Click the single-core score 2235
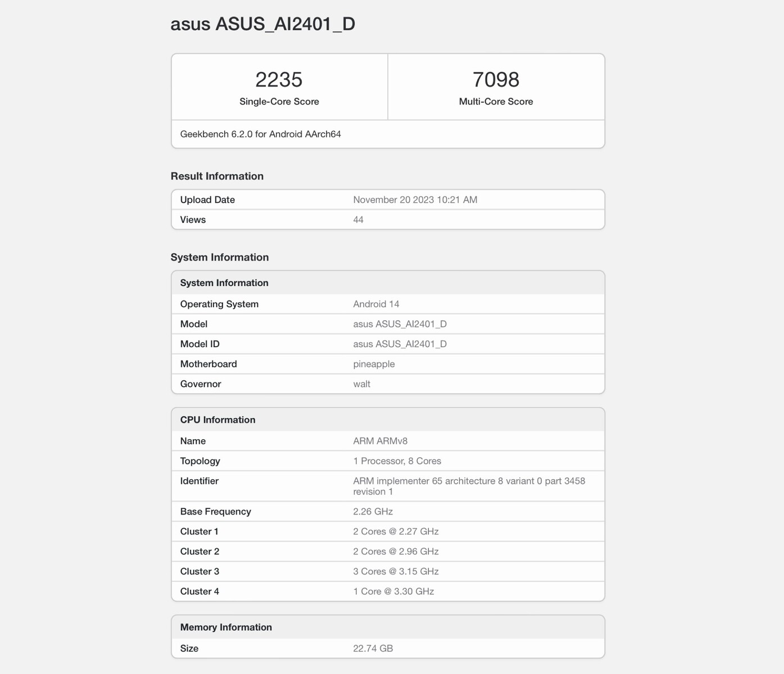Viewport: 784px width, 674px height. 279,80
